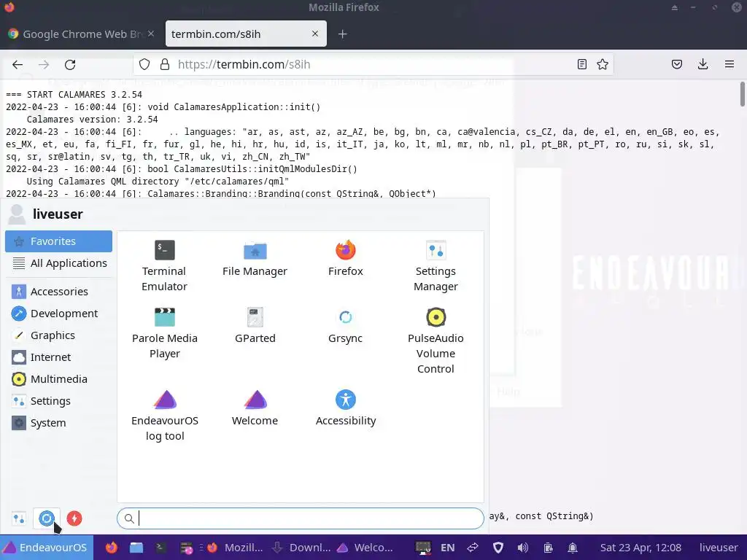Browse Graphics category

coord(58,335)
